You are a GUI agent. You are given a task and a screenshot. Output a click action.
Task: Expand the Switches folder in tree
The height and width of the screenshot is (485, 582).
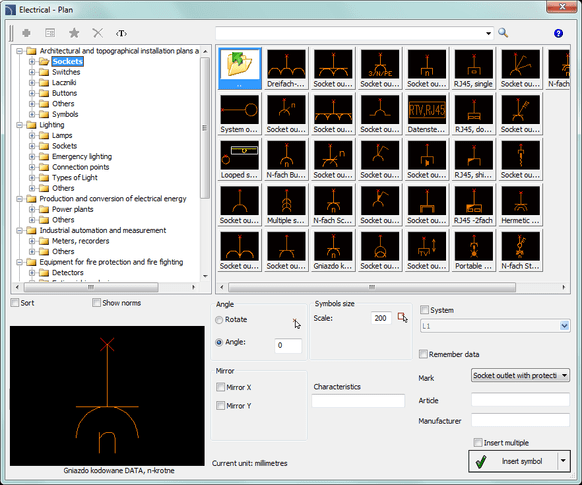click(32, 72)
